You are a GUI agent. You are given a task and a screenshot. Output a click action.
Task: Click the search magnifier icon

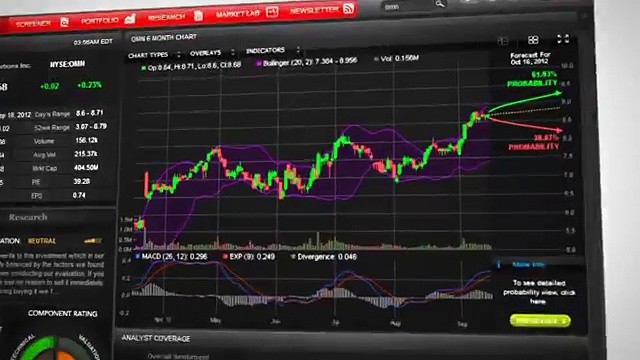(x=440, y=4)
